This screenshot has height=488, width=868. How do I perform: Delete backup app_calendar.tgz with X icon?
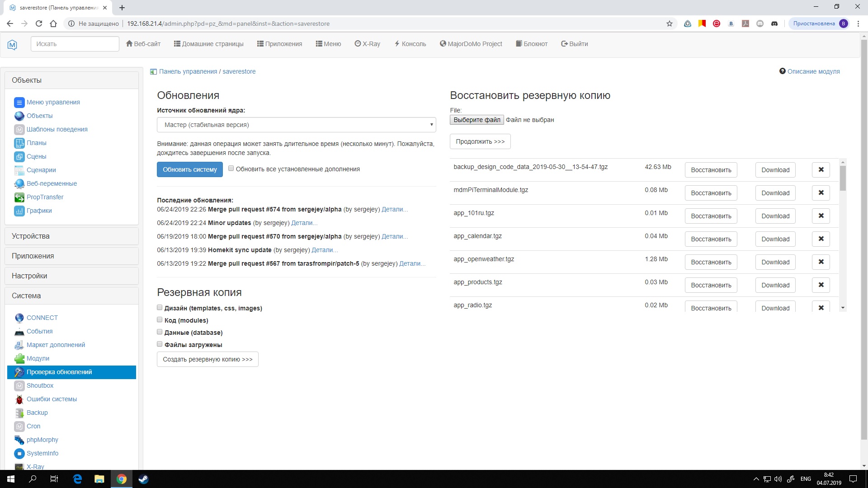click(821, 239)
